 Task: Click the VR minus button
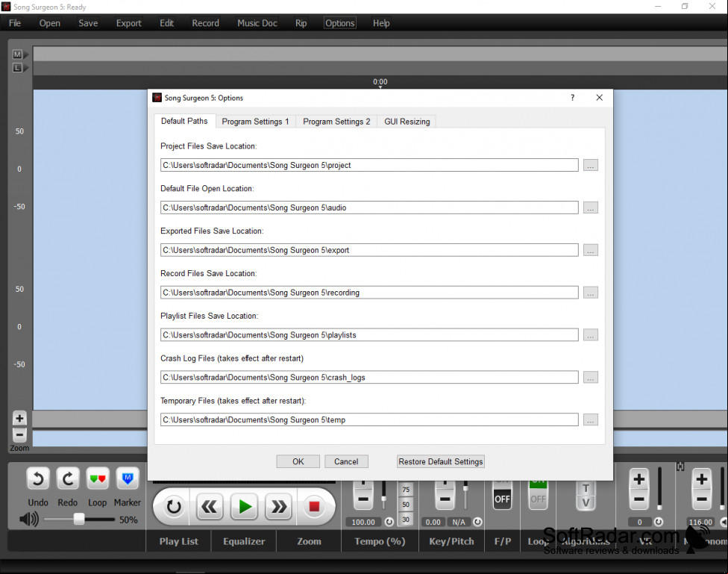638,499
